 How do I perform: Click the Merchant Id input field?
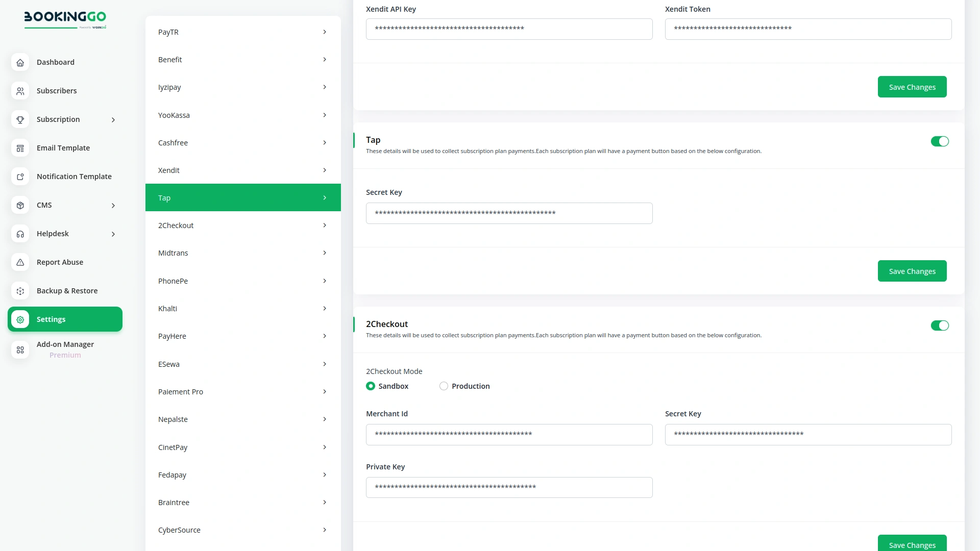click(509, 434)
